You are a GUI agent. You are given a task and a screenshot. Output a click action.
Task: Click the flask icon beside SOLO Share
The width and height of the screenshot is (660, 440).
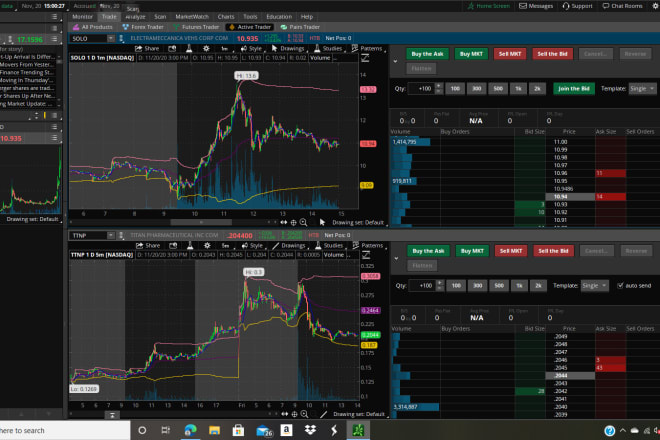point(189,48)
